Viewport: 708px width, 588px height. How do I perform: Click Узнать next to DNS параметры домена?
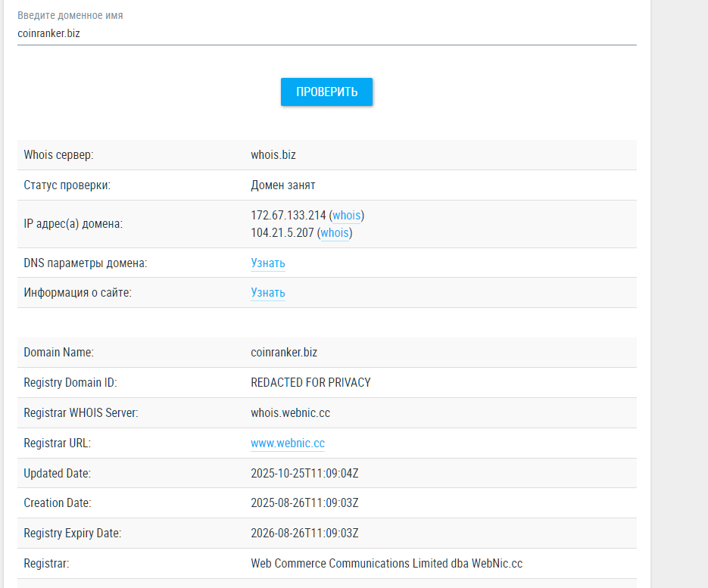[x=267, y=263]
